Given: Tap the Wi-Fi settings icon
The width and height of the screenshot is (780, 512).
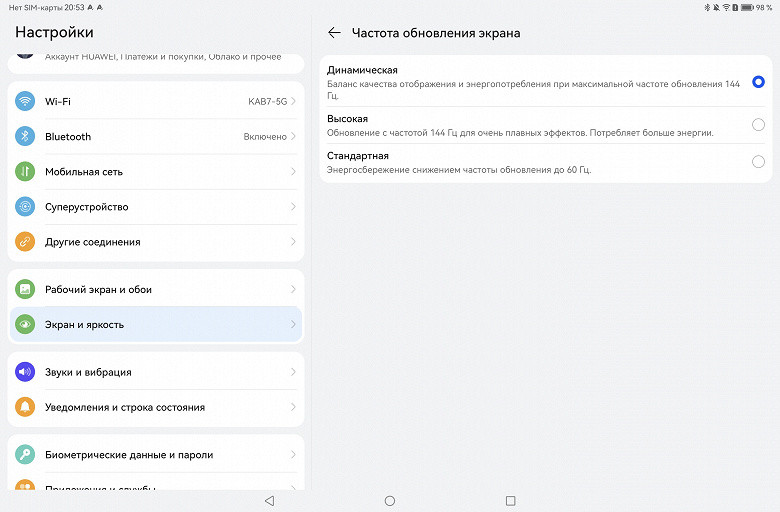Looking at the screenshot, I should coord(25,102).
